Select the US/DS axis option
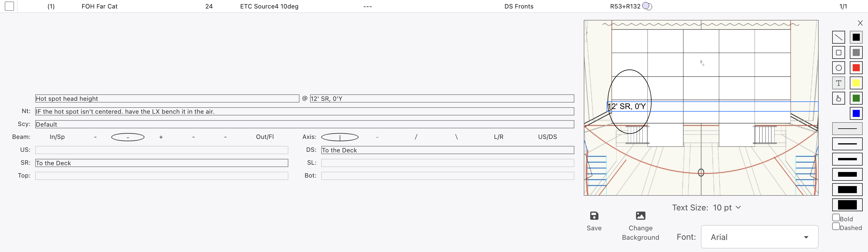Image resolution: width=868 pixels, height=252 pixels. pyautogui.click(x=547, y=137)
